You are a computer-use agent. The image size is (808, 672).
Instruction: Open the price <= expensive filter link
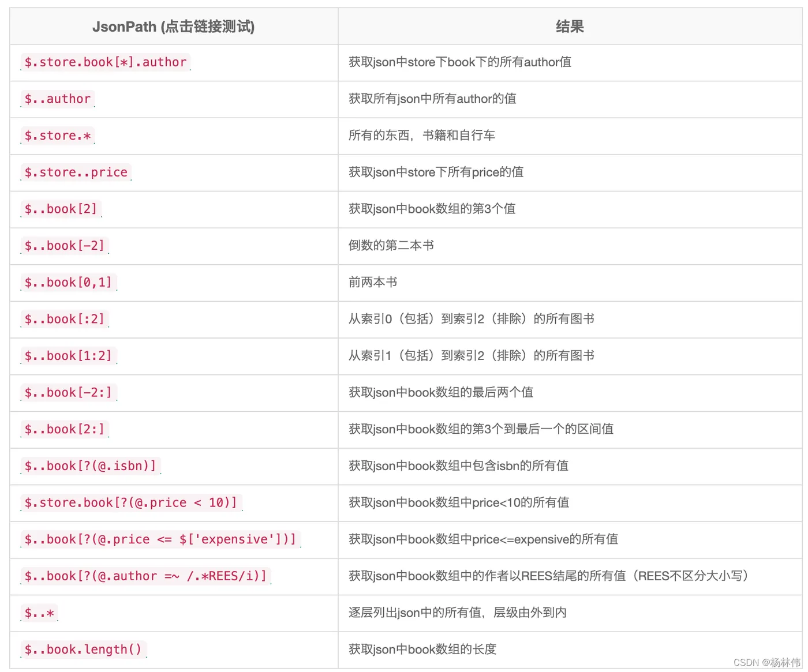coord(161,539)
